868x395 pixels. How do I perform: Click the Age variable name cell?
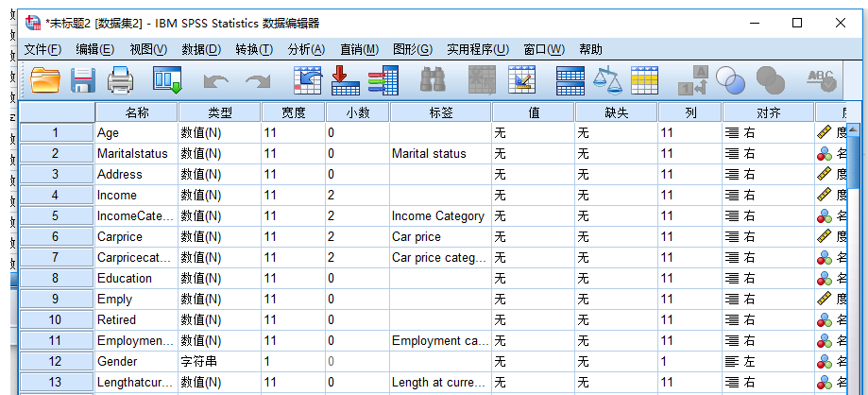pyautogui.click(x=137, y=132)
